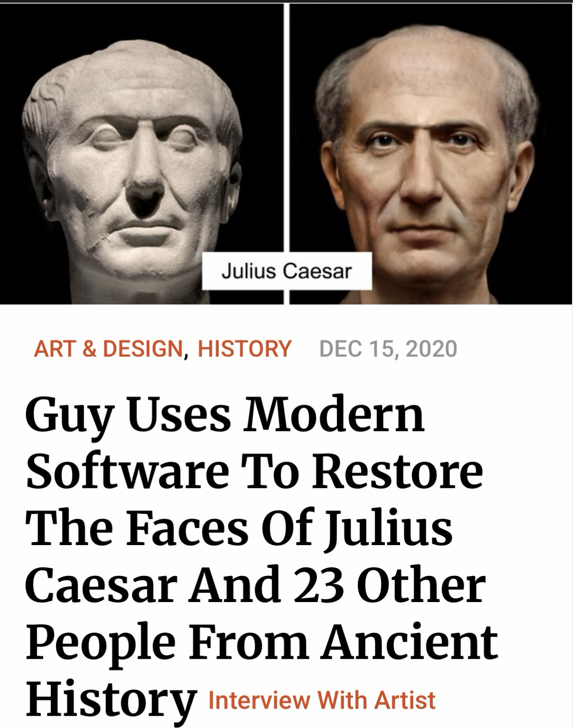Click the Dec 15, 2020 publish date
Screen dimensions: 573x728
388,348
